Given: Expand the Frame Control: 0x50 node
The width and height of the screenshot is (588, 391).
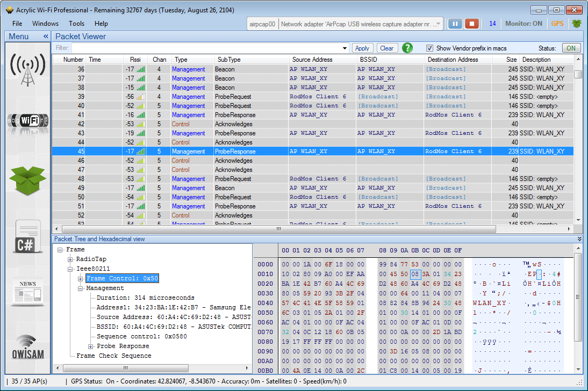Looking at the screenshot, I should tap(80, 279).
